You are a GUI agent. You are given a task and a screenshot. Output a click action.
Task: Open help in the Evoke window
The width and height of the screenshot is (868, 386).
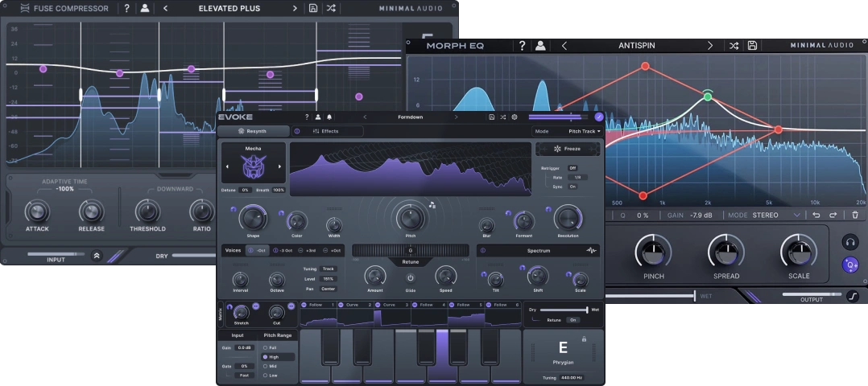click(307, 117)
